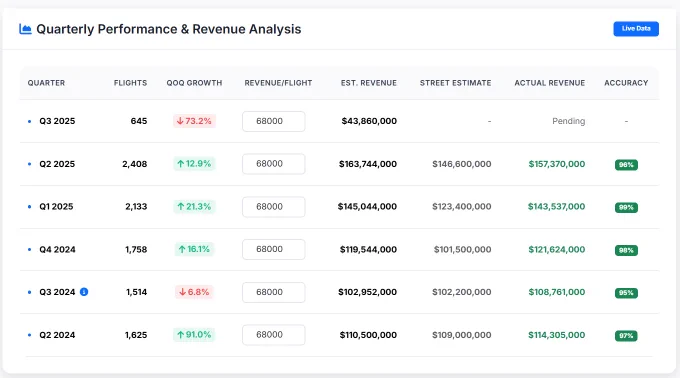Click street estimate $102,200,000
The height and width of the screenshot is (378, 680).
[462, 292]
